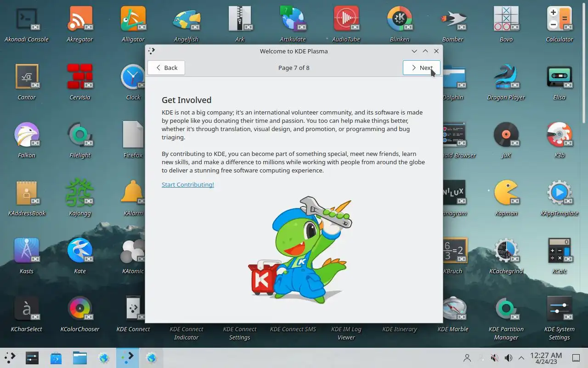Open the Alligator feed reader icon
588x368 pixels.
(133, 19)
